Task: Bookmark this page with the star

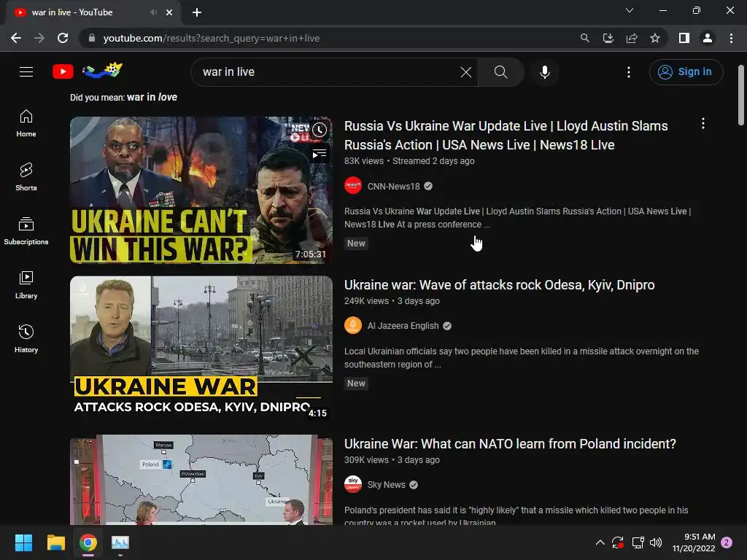Action: [655, 38]
